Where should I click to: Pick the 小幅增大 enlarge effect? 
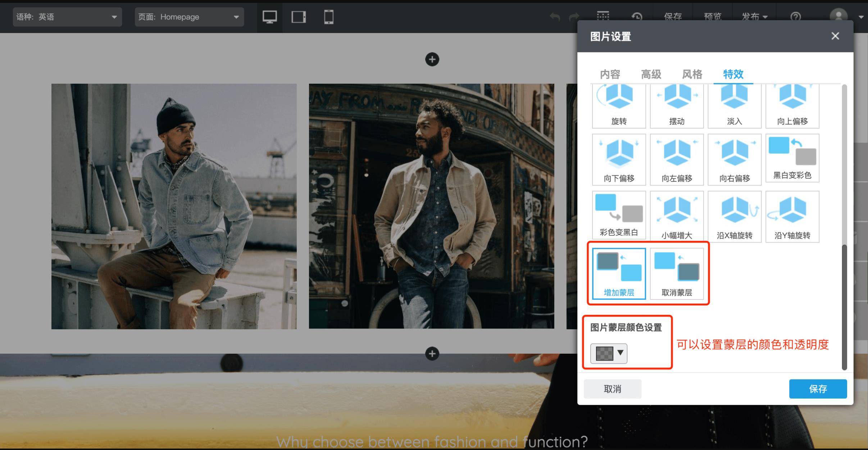click(x=677, y=216)
